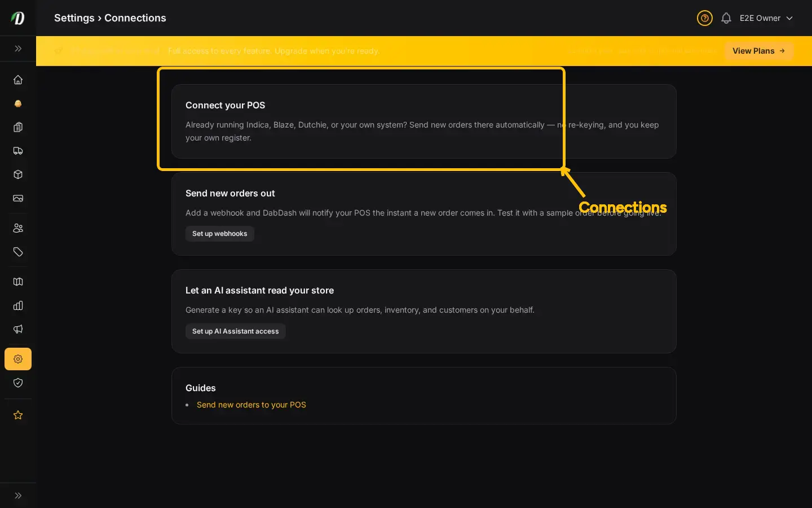
Task: Open the price tag sidebar icon
Action: (18, 252)
